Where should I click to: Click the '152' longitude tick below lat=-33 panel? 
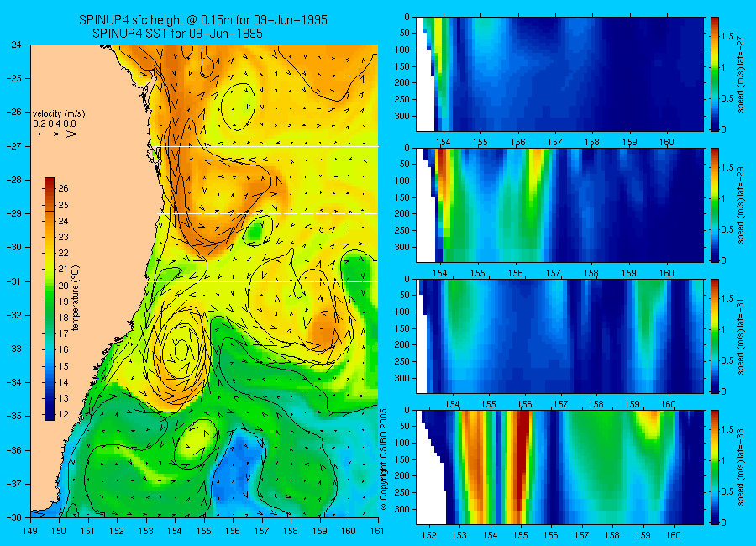click(x=429, y=535)
